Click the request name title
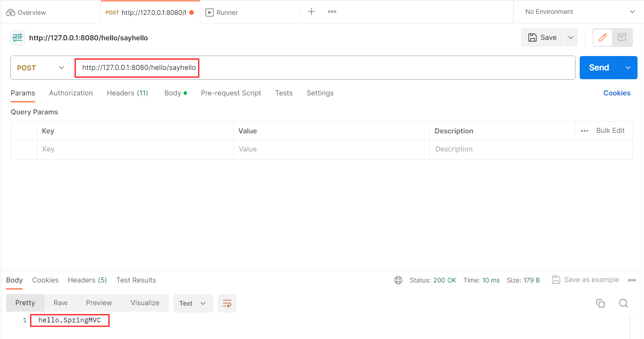 coord(88,38)
